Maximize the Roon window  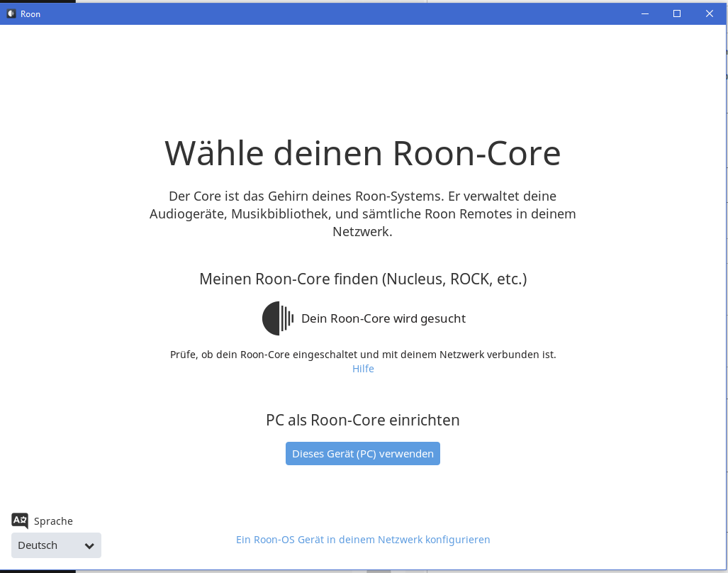point(677,14)
